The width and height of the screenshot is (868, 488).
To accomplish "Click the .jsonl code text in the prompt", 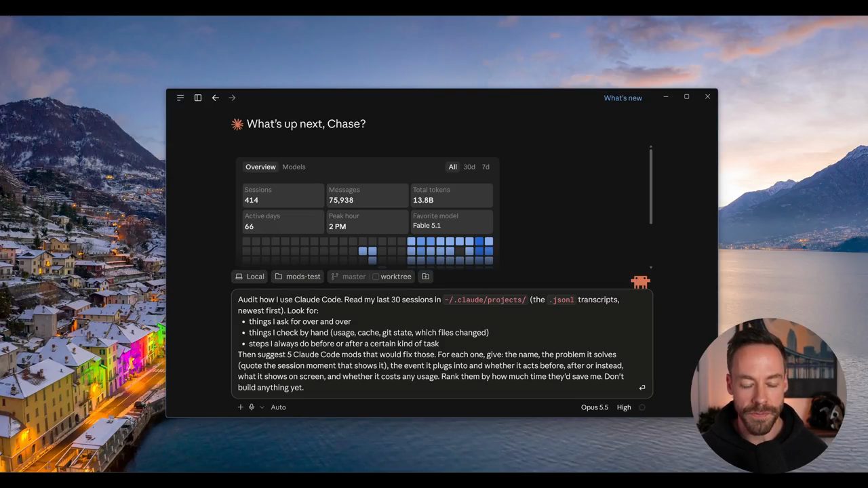I will coord(561,300).
